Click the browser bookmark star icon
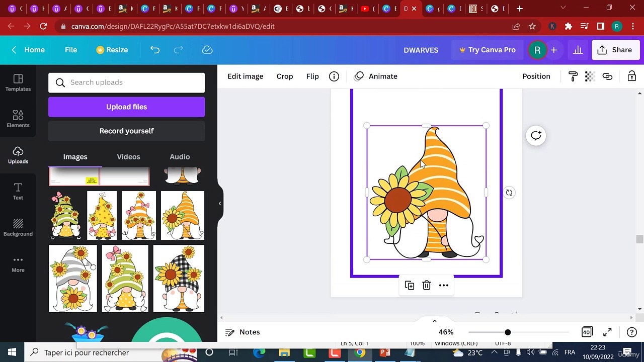The width and height of the screenshot is (644, 362). click(x=532, y=26)
